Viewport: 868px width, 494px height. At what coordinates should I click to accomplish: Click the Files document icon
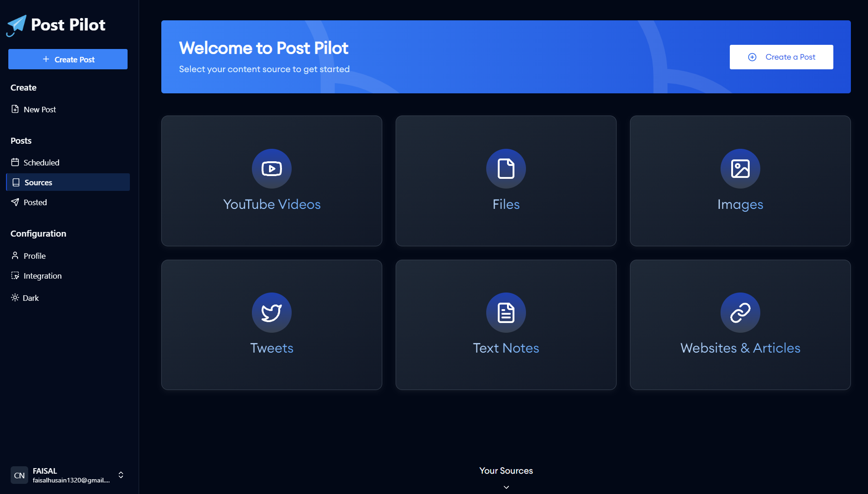[506, 169]
